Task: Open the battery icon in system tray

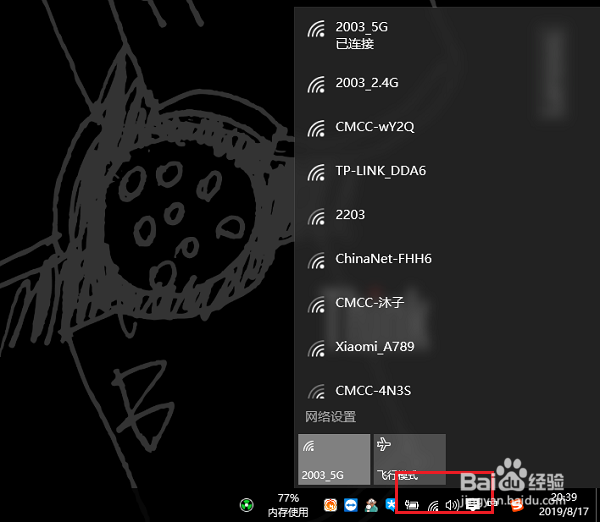Action: point(412,505)
